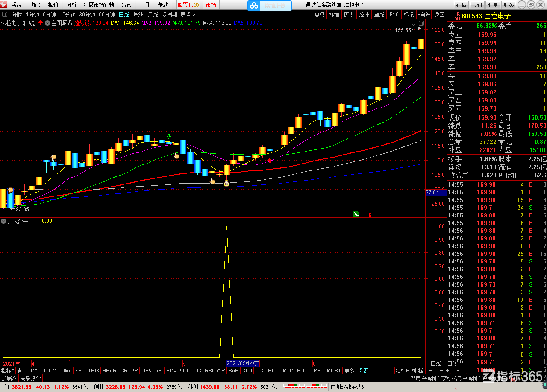Click the red app logo icon at the left of 系统
Image resolution: width=547 pixels, height=392 pixels.
5,5
